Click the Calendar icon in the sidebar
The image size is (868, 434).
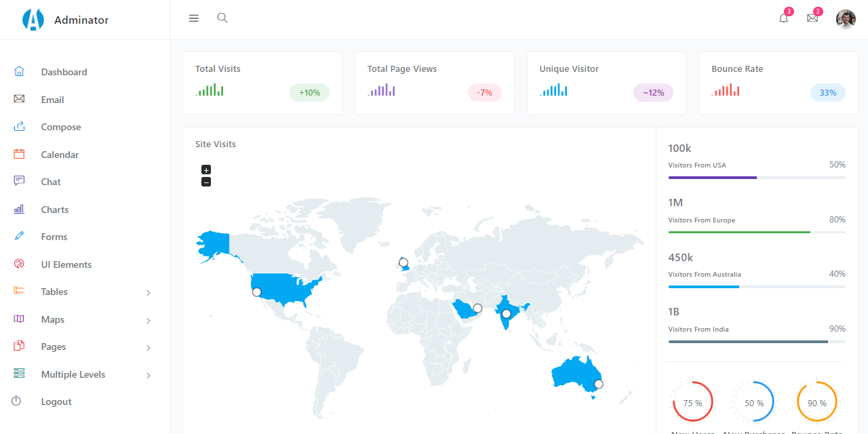19,154
